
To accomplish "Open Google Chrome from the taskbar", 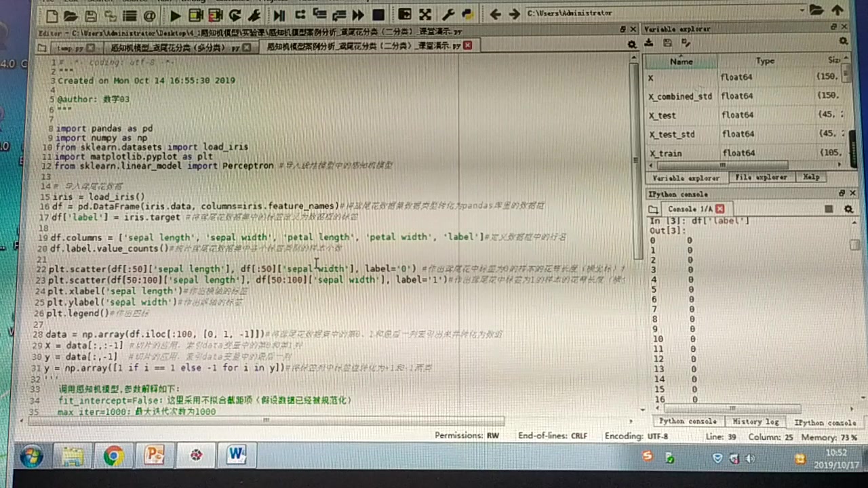I will coord(113,455).
